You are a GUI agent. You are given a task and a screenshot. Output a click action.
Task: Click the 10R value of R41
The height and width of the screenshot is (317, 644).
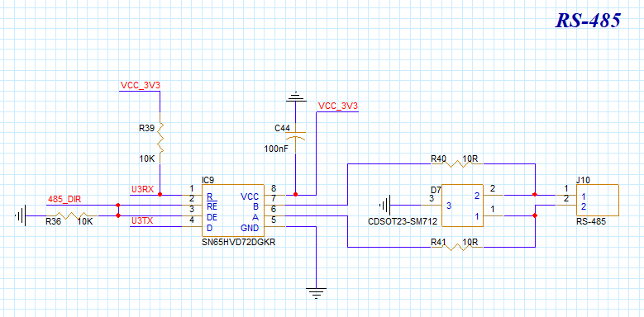pyautogui.click(x=470, y=242)
